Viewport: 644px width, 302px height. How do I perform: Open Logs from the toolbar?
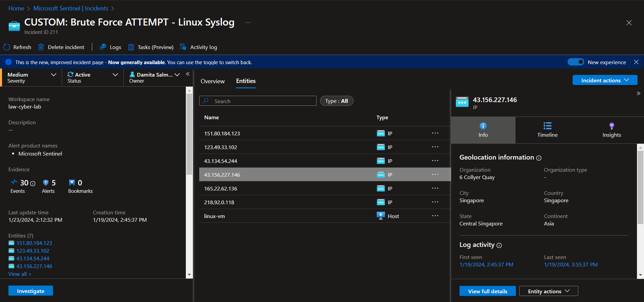point(110,47)
